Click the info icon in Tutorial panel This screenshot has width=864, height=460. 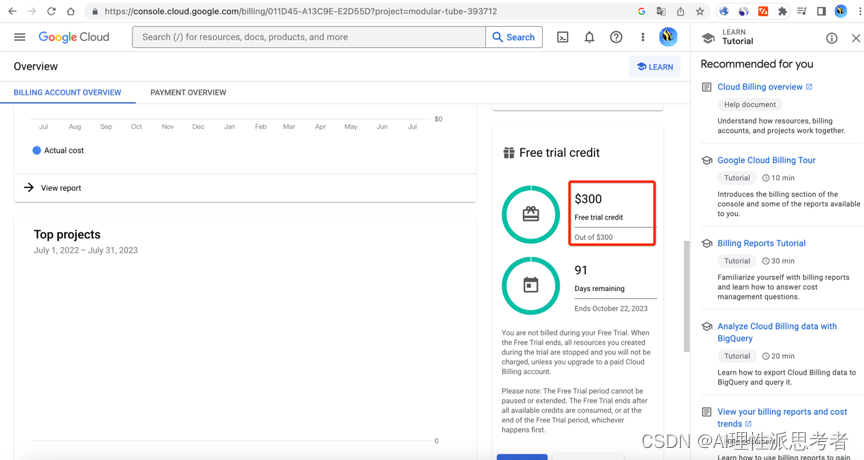coord(831,38)
